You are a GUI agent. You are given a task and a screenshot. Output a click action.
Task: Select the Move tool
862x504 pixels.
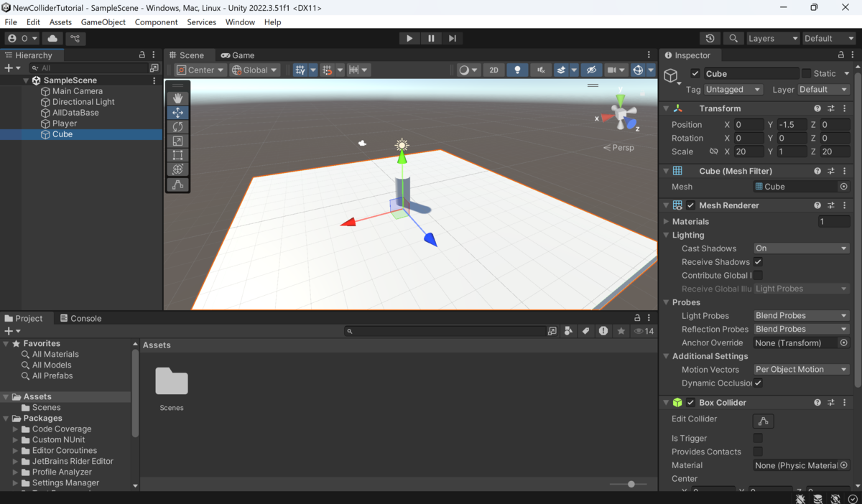pos(177,113)
